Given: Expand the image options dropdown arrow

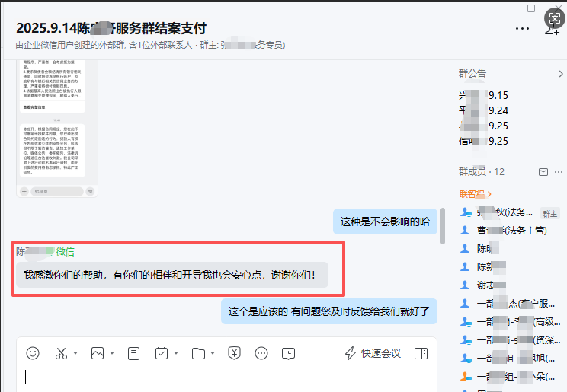Looking at the screenshot, I should (x=112, y=353).
